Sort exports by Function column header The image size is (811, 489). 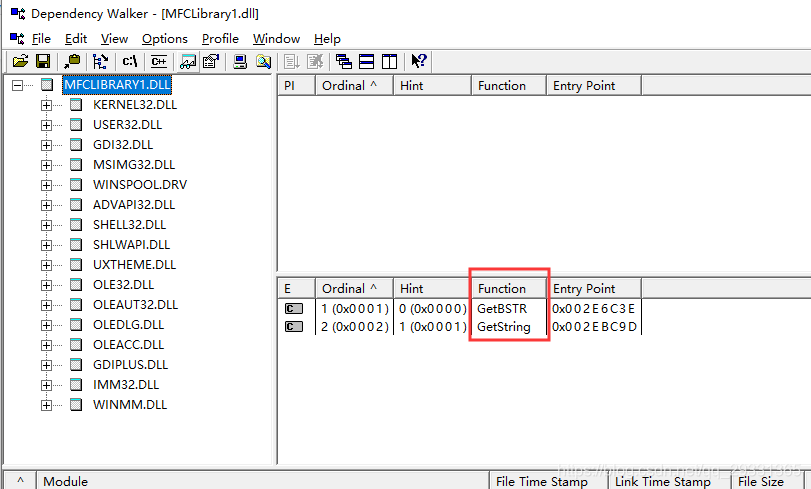[x=509, y=289]
